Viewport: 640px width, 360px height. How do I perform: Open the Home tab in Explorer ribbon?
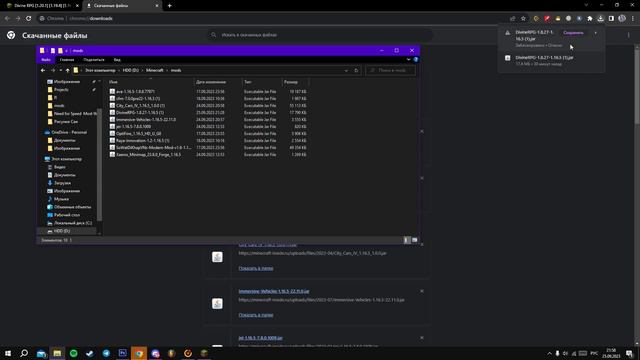tap(67, 60)
